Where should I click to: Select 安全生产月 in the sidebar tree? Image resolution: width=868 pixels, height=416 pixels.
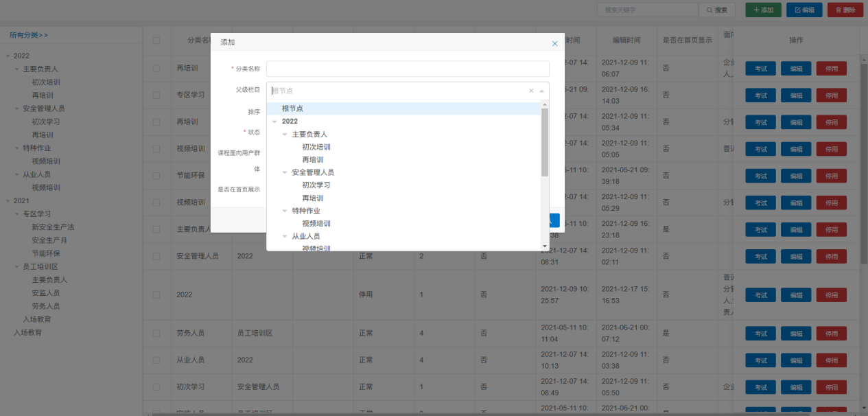49,240
